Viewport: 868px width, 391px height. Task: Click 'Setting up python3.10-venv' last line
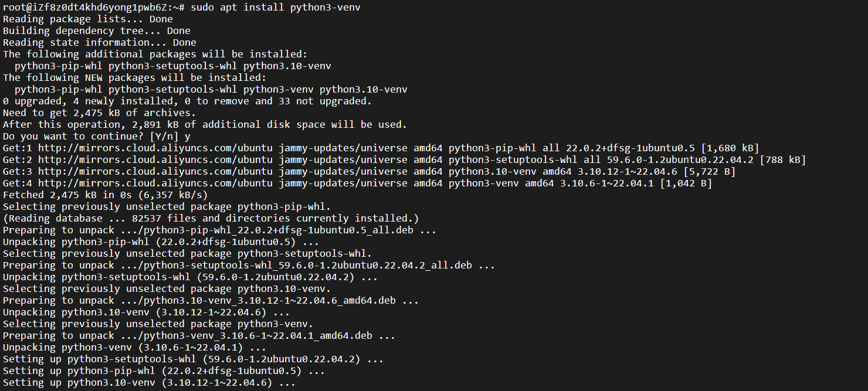(150, 383)
